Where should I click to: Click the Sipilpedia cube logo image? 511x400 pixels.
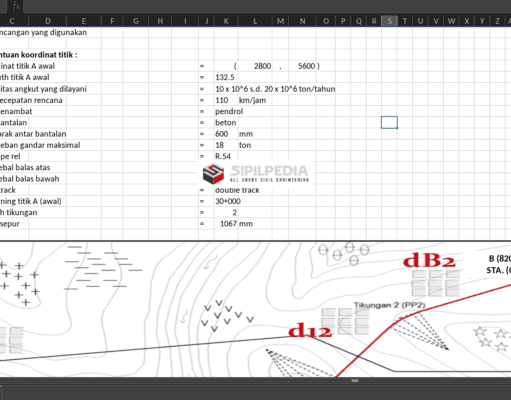pyautogui.click(x=213, y=174)
